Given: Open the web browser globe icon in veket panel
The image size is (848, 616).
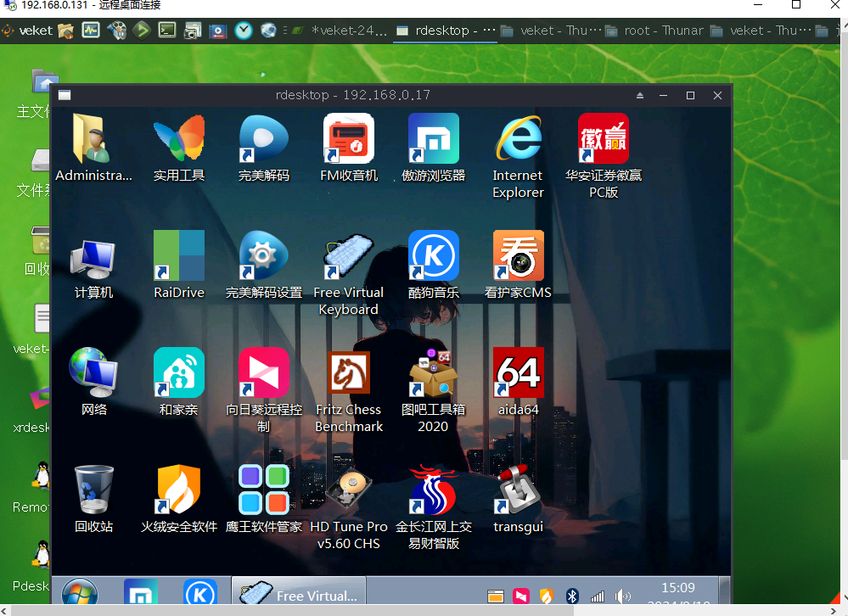Looking at the screenshot, I should tap(269, 31).
